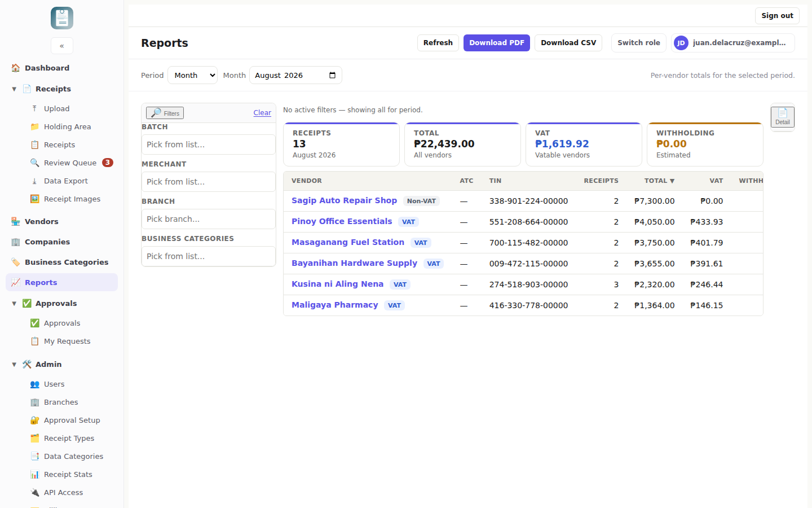Screen dimensions: 812x508
Task: Click the ₱22,439.00 total value
Action: tap(444, 144)
